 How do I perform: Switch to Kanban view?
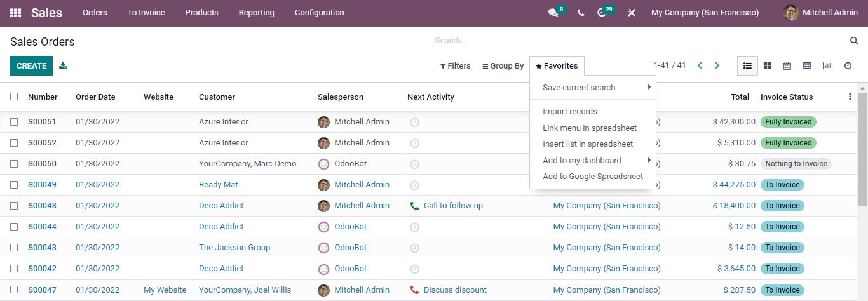(768, 65)
